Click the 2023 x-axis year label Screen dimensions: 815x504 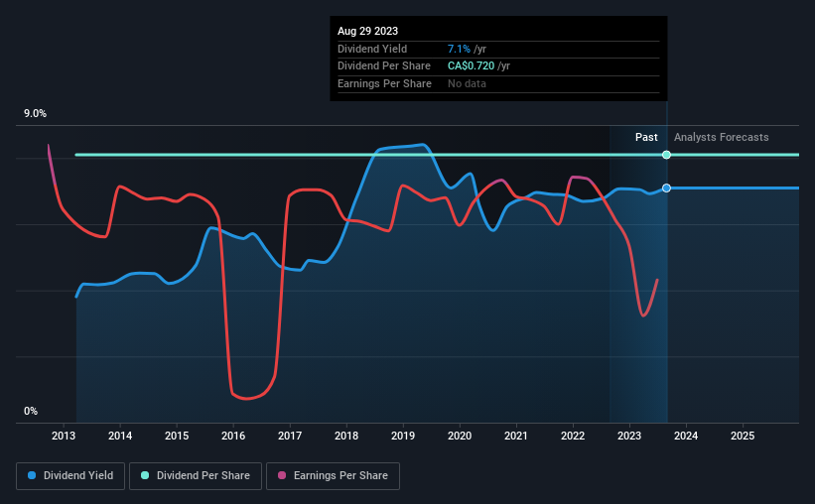click(x=629, y=436)
